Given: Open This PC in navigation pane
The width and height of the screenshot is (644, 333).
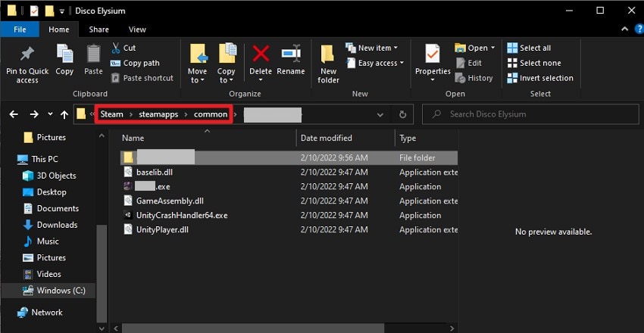Looking at the screenshot, I should tap(38, 159).
